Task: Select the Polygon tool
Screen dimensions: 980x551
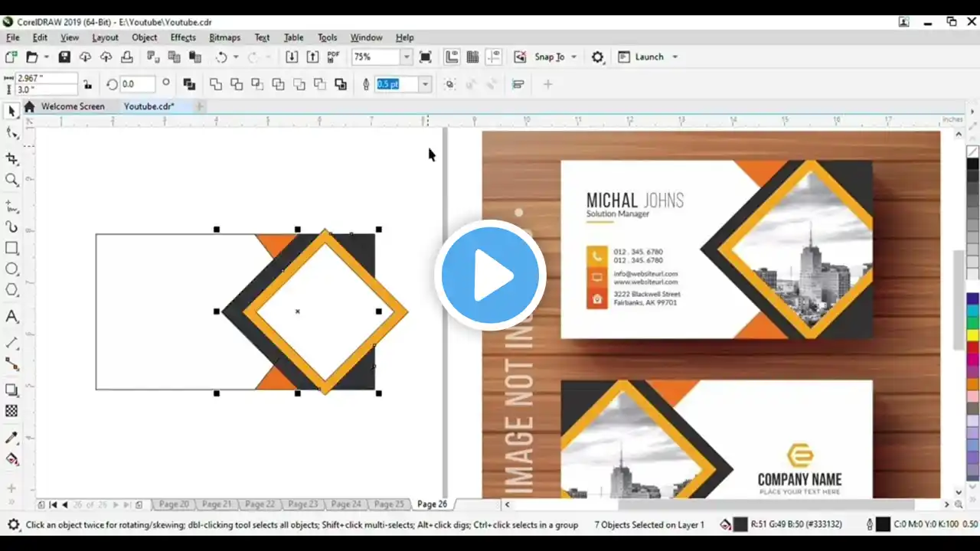Action: click(11, 290)
